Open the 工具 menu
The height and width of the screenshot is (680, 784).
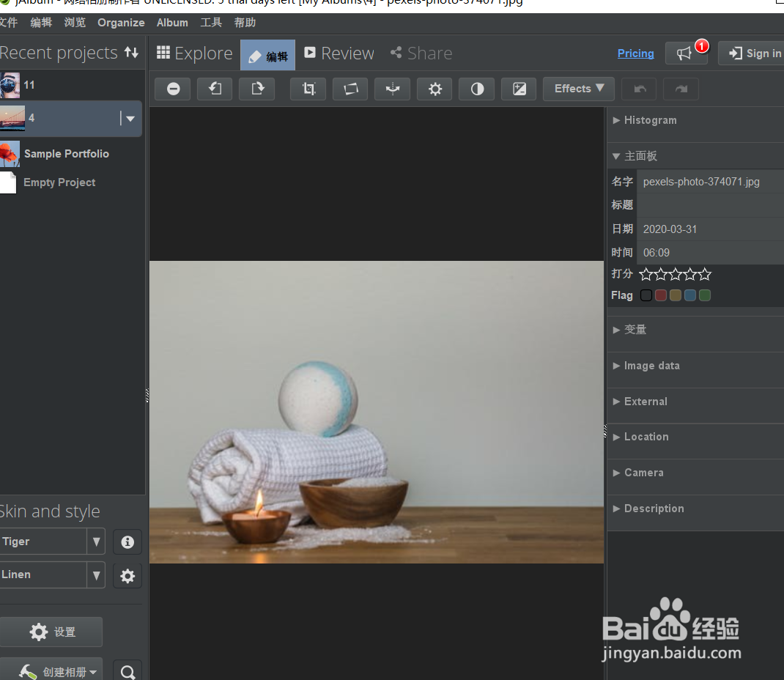211,23
